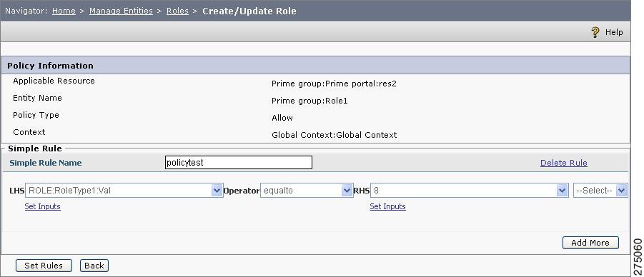
Task: Click the Simple Rule Name text field
Action: [239, 163]
